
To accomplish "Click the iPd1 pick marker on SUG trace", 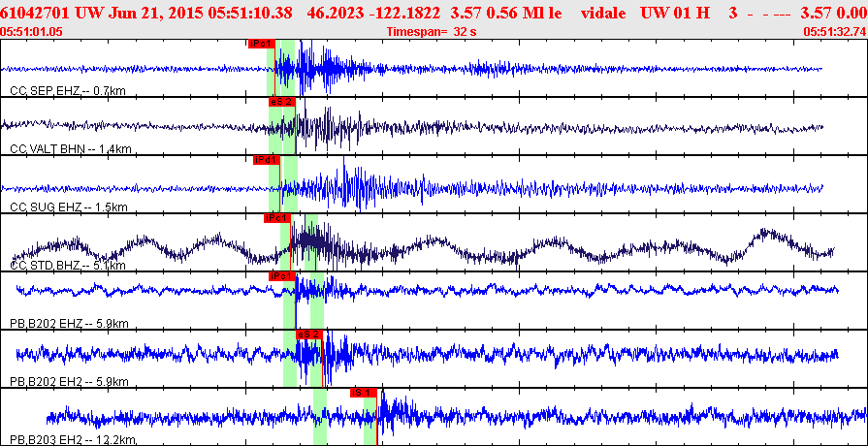I will click(x=266, y=160).
